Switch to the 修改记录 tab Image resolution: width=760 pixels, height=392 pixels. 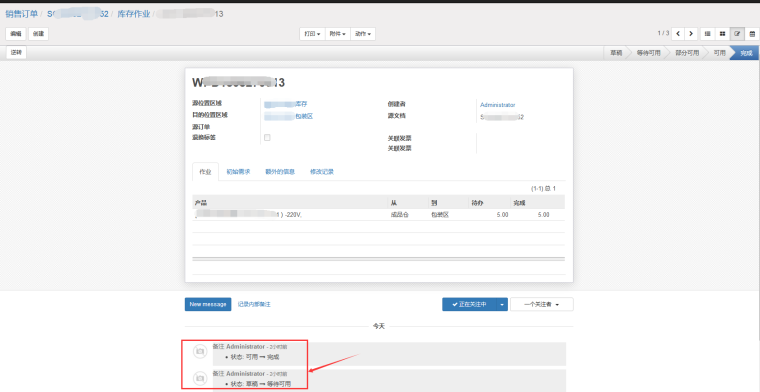click(x=322, y=172)
